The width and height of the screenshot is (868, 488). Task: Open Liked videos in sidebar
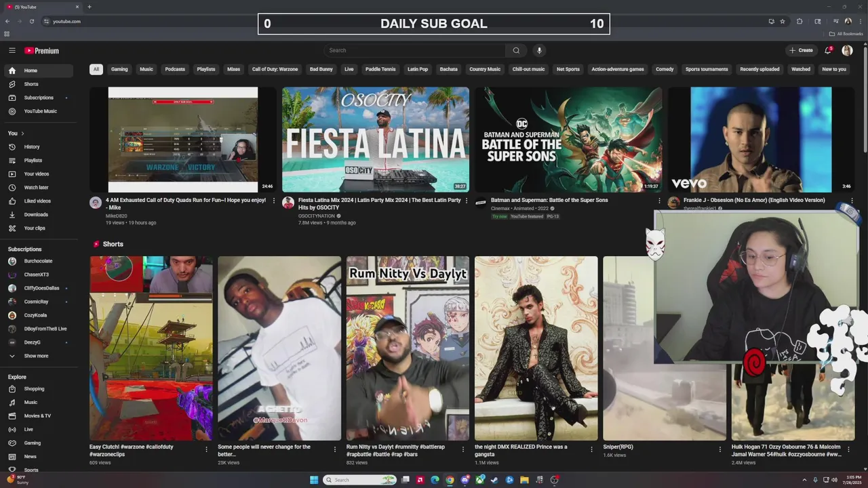pos(38,201)
